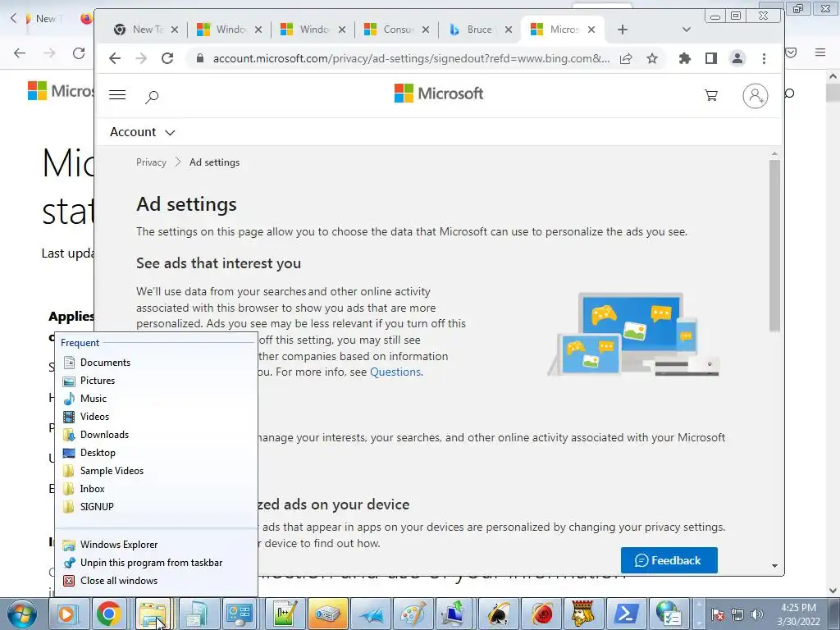Image resolution: width=840 pixels, height=630 pixels.
Task: Open a new Chrome tab with plus button
Action: click(622, 30)
